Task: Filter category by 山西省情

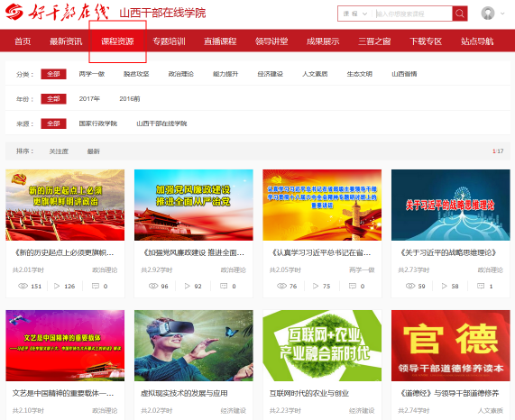Action: [404, 74]
